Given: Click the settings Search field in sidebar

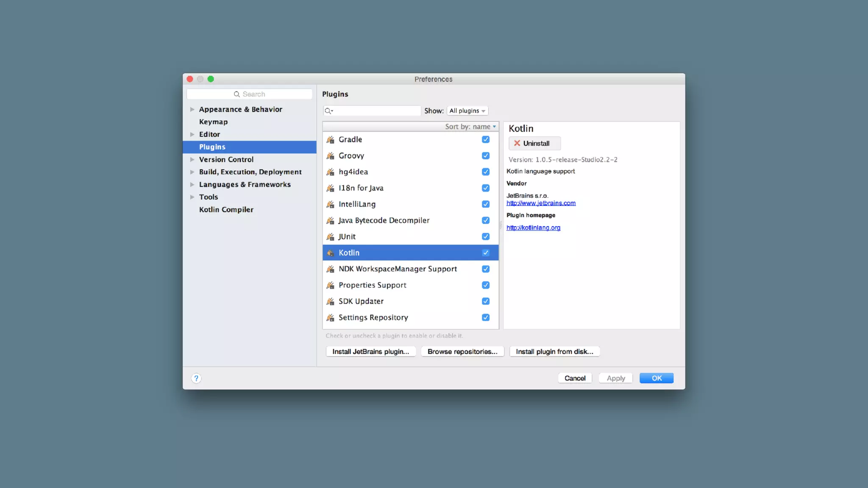Looking at the screenshot, I should [250, 94].
